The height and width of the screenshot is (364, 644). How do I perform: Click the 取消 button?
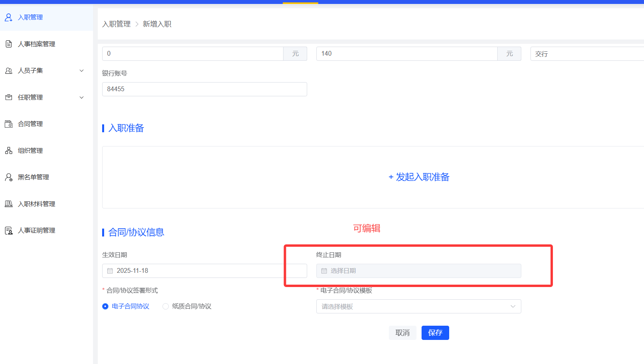click(x=402, y=333)
